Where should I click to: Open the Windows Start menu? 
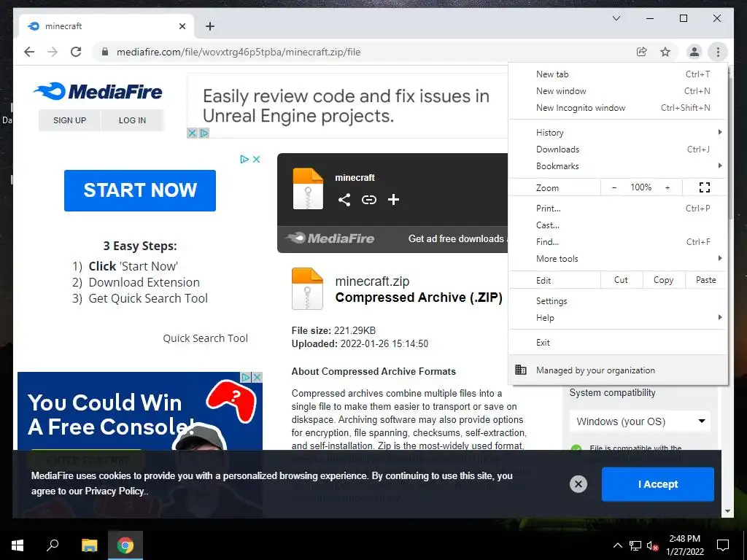[18, 545]
